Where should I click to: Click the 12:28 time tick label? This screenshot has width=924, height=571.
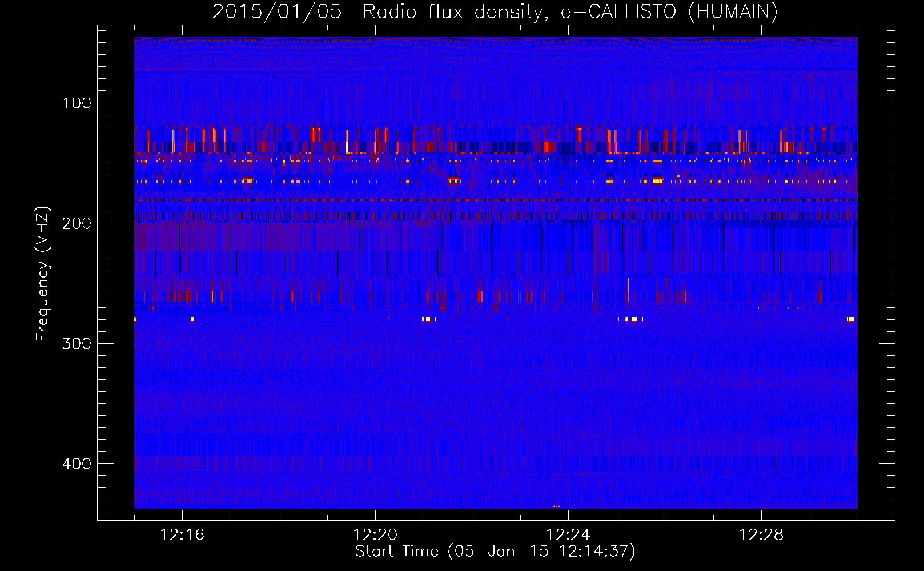click(761, 534)
